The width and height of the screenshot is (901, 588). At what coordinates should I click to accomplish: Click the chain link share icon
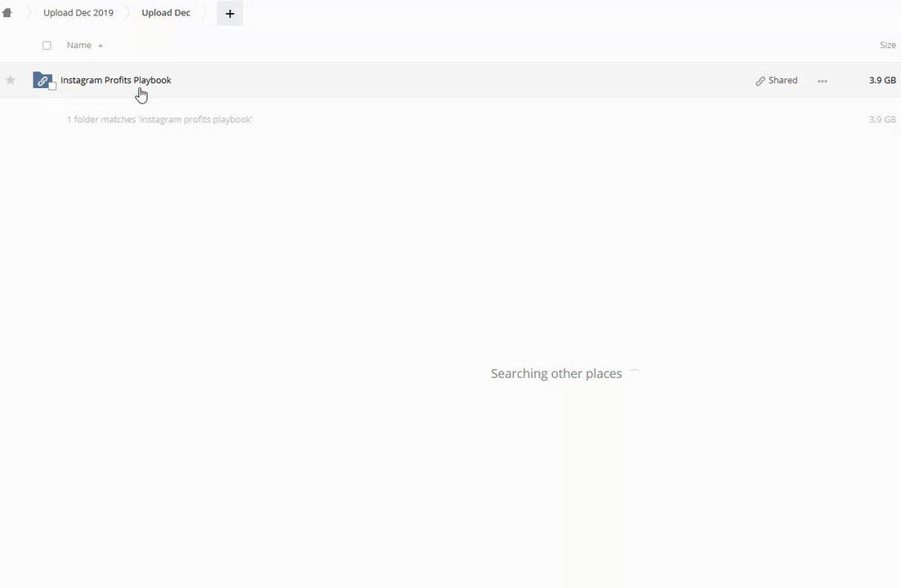(760, 81)
